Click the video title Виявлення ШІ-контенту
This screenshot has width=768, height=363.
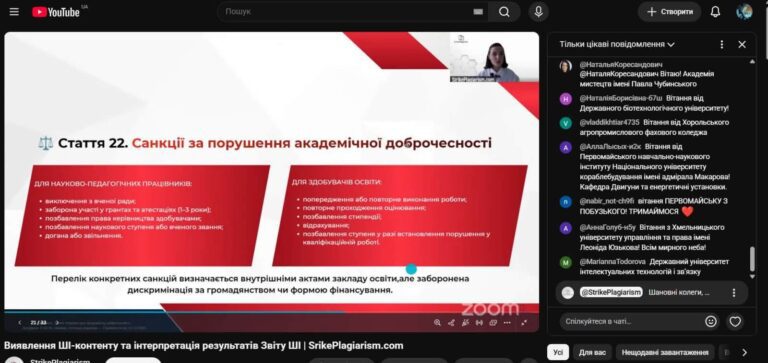[204, 345]
